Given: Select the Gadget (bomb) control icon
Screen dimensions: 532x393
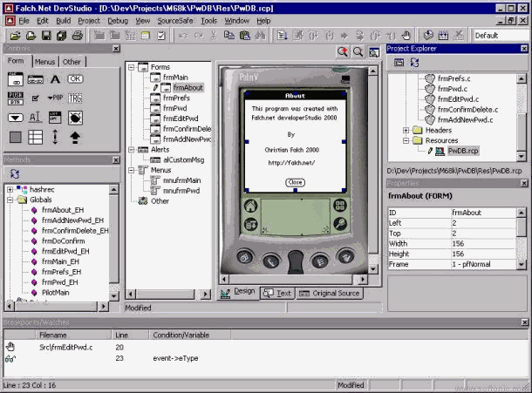Looking at the screenshot, I should pos(76,117).
